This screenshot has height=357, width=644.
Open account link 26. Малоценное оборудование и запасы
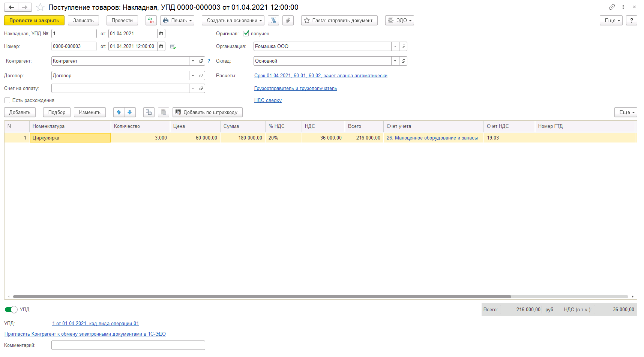[x=432, y=138]
